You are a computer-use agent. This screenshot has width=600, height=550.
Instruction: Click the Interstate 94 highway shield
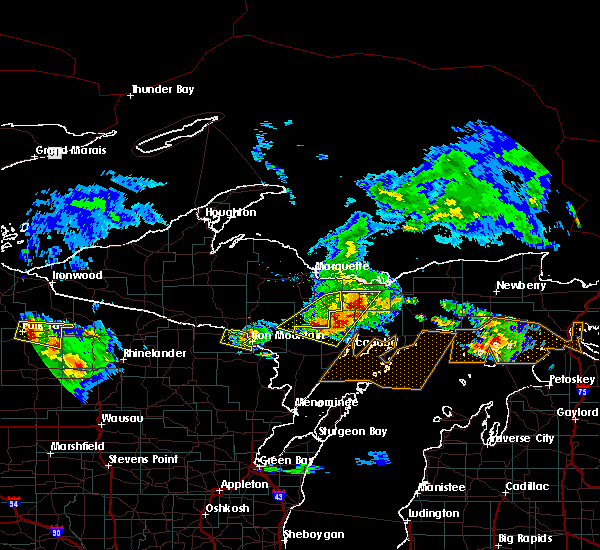point(13,502)
